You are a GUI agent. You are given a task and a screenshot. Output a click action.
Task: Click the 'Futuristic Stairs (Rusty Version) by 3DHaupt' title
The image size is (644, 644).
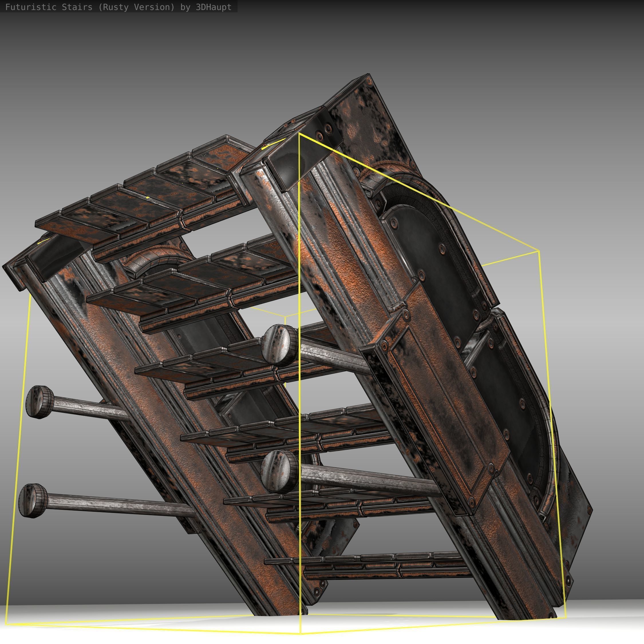tap(118, 7)
